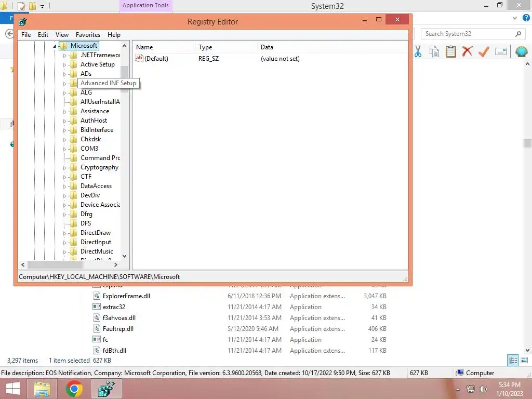Select the DirectMusic registry key
Viewport: 532px width, 399px height.
tap(97, 251)
